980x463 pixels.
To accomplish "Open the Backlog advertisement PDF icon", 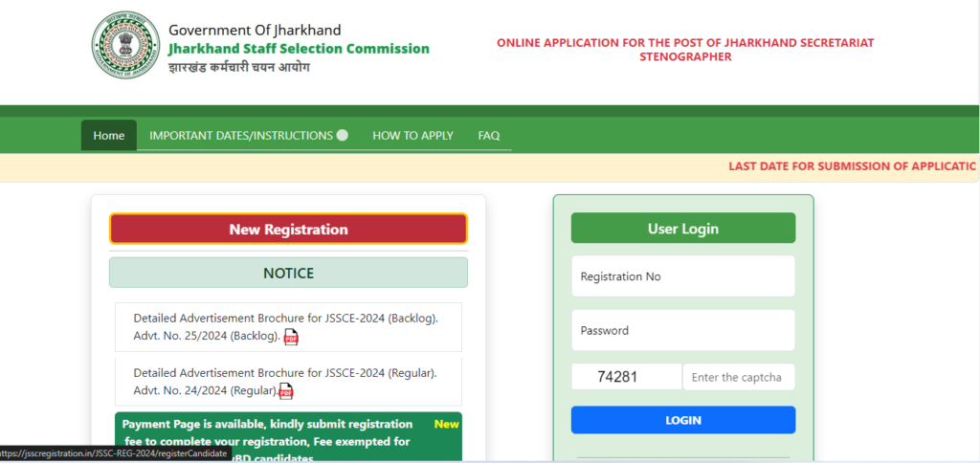I will pyautogui.click(x=291, y=336).
